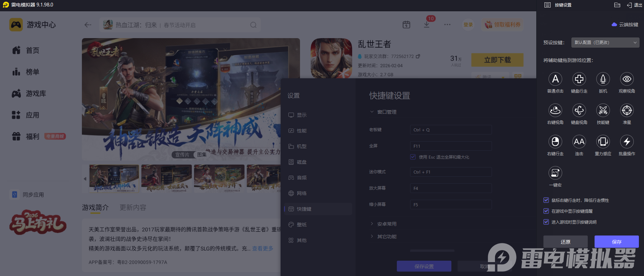Expand the 安卓常用 section
644x276 pixels.
[383, 224]
